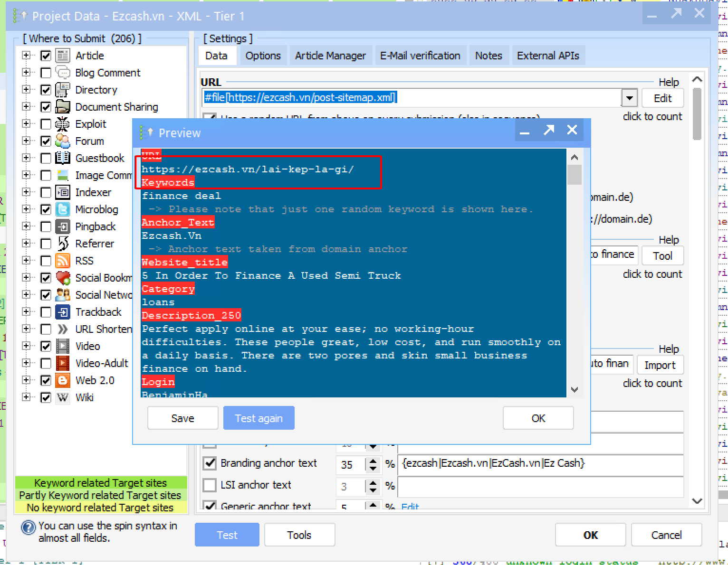Switch to the Data tab
728x565 pixels.
pos(216,56)
